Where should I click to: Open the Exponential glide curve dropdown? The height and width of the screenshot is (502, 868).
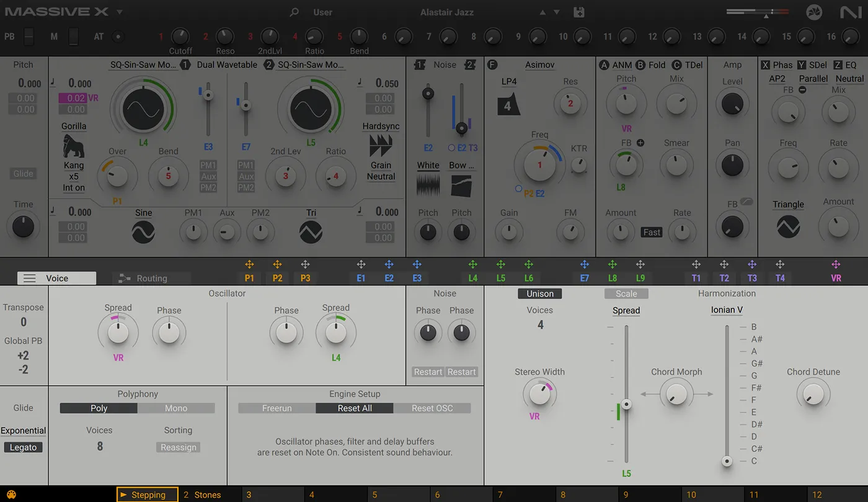(24, 431)
